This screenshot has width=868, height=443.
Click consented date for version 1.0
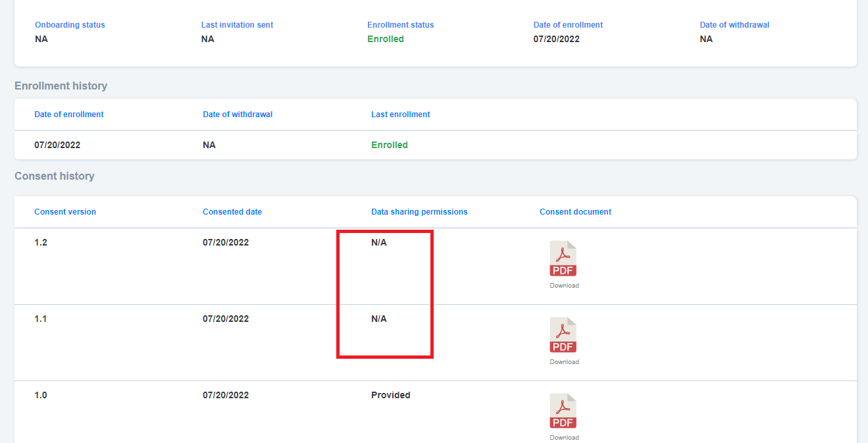click(x=226, y=395)
